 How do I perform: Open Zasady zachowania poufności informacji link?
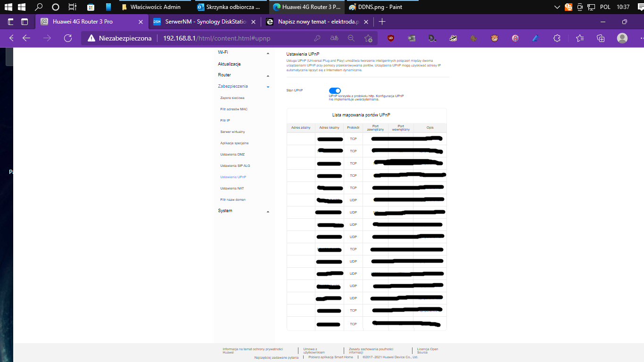(371, 350)
